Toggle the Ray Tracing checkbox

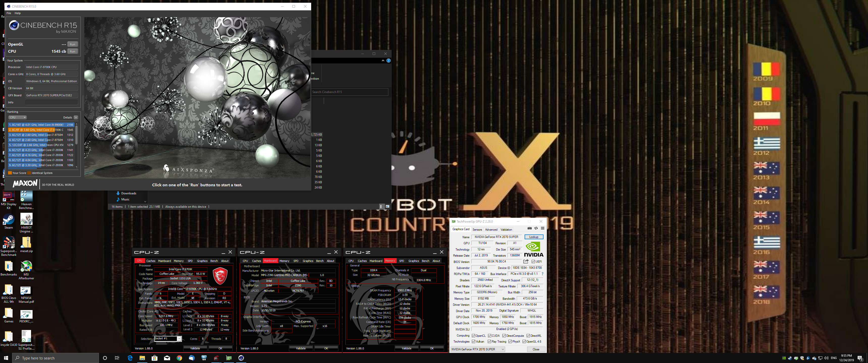489,342
